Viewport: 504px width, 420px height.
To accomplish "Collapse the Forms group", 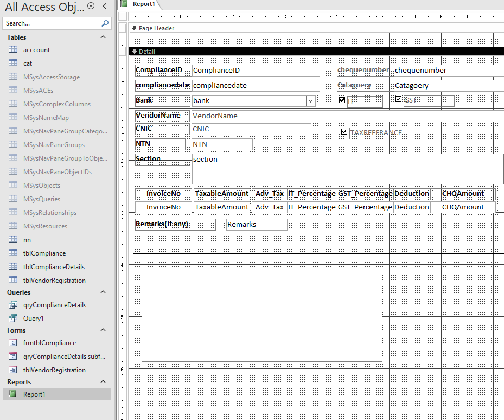I will click(103, 330).
